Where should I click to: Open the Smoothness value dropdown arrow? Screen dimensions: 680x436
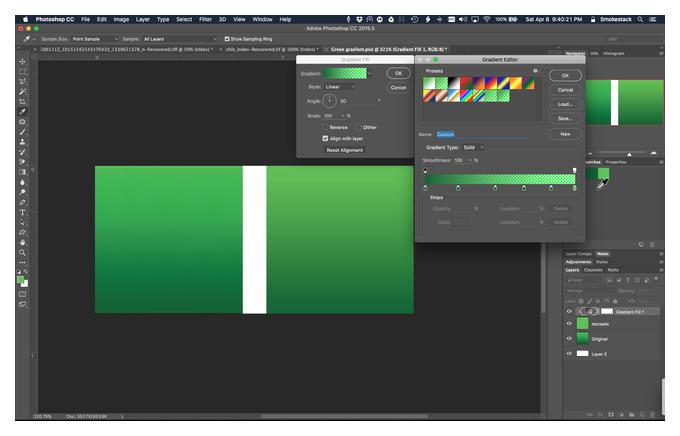coord(470,160)
